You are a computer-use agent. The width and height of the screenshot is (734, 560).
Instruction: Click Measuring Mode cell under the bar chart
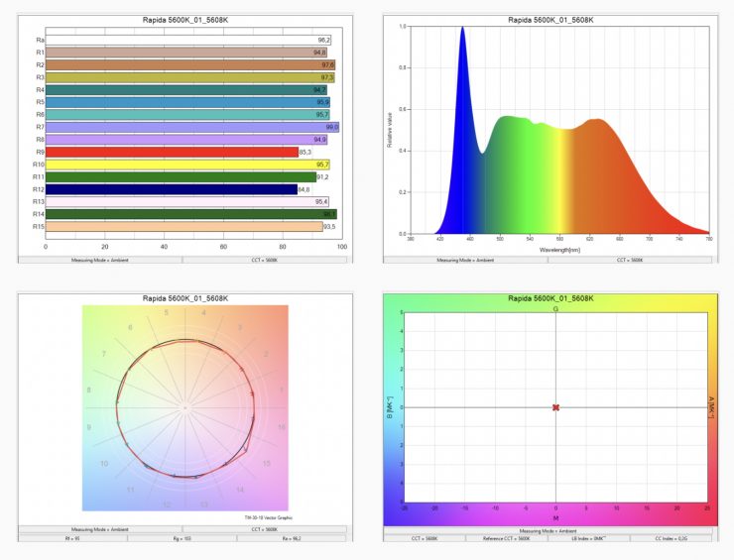100,260
